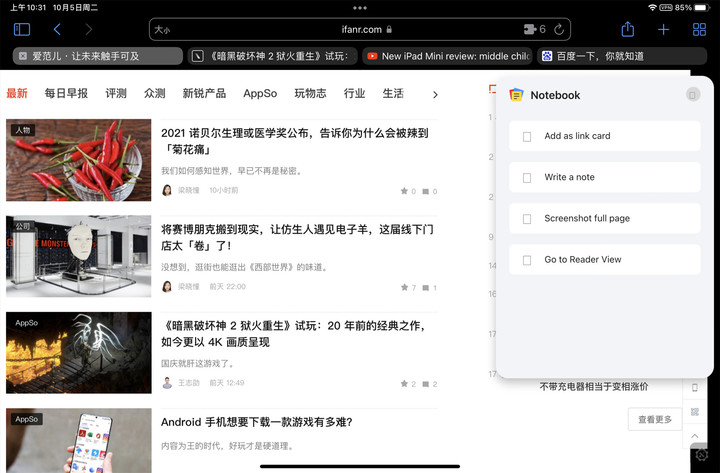Go back to previous page
Viewport: 720px width, 473px height.
(x=57, y=30)
